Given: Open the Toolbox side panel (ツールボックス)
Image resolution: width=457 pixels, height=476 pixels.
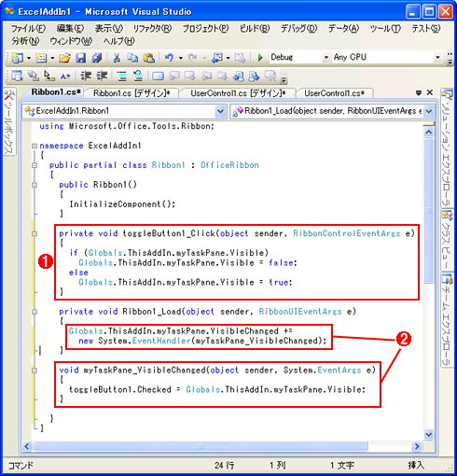Looking at the screenshot, I should (x=9, y=122).
